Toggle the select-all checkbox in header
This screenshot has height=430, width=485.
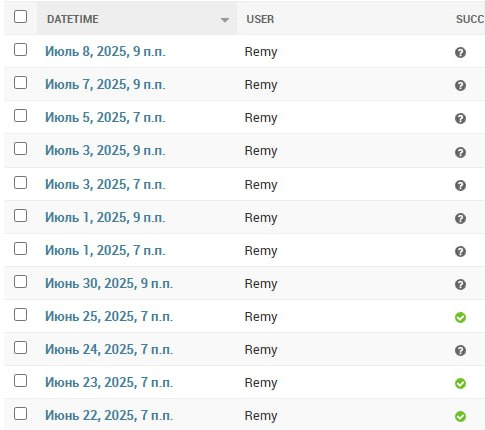click(x=20, y=16)
